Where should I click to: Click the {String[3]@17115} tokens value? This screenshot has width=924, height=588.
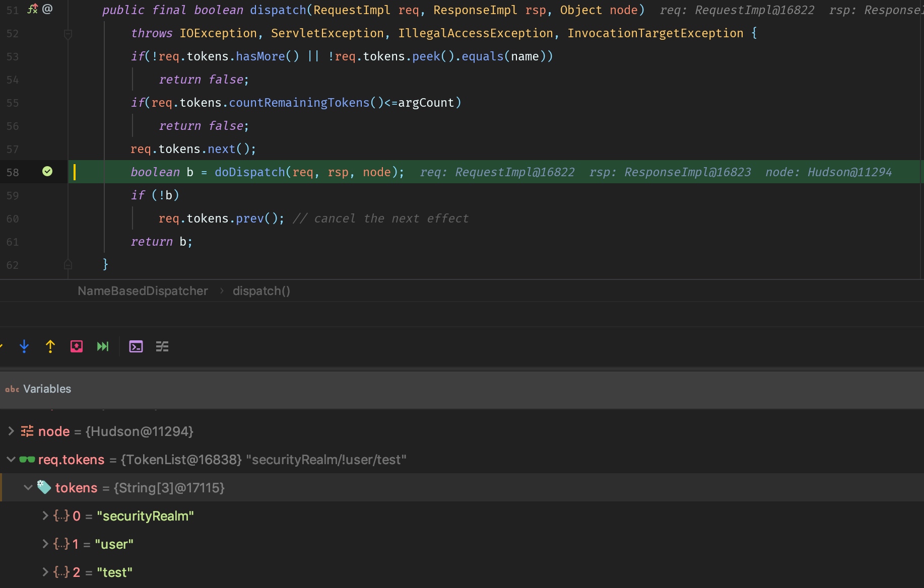point(169,488)
